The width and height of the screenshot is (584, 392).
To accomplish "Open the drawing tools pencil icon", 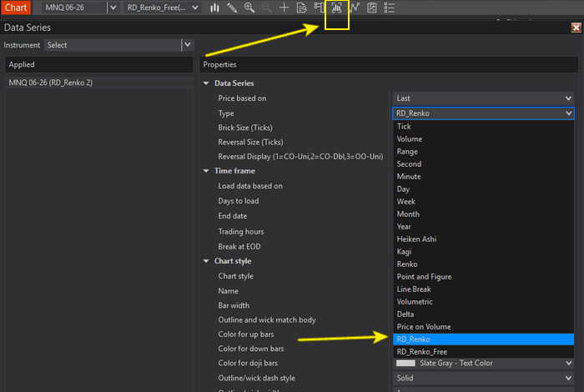I will point(232,8).
